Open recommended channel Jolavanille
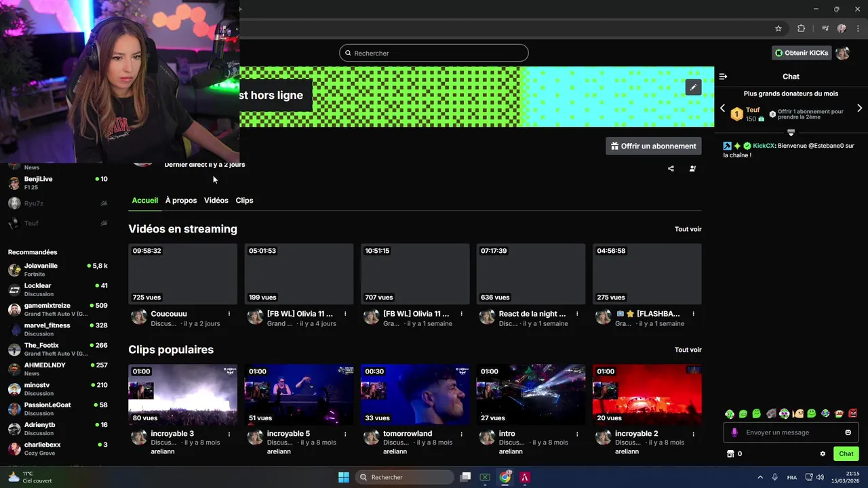 click(x=58, y=270)
